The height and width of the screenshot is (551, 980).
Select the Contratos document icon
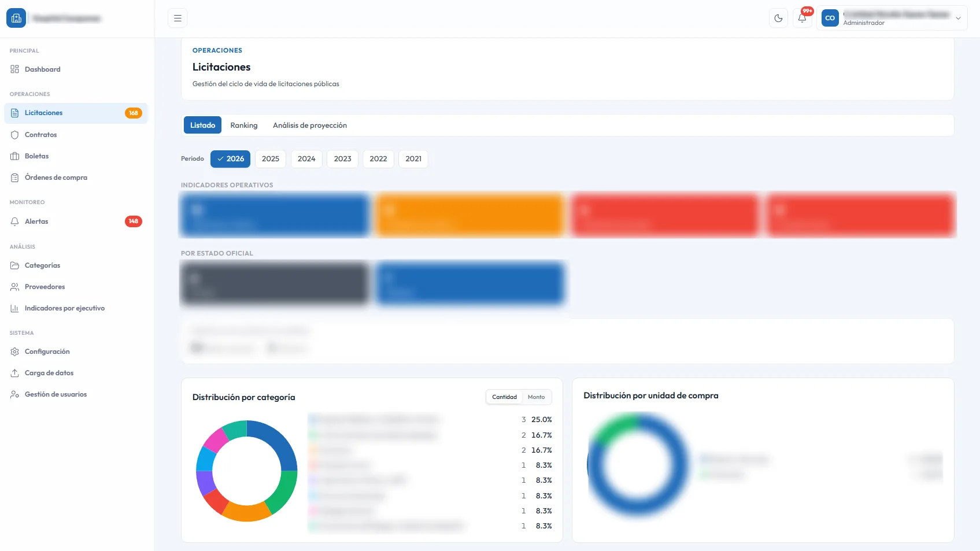14,134
